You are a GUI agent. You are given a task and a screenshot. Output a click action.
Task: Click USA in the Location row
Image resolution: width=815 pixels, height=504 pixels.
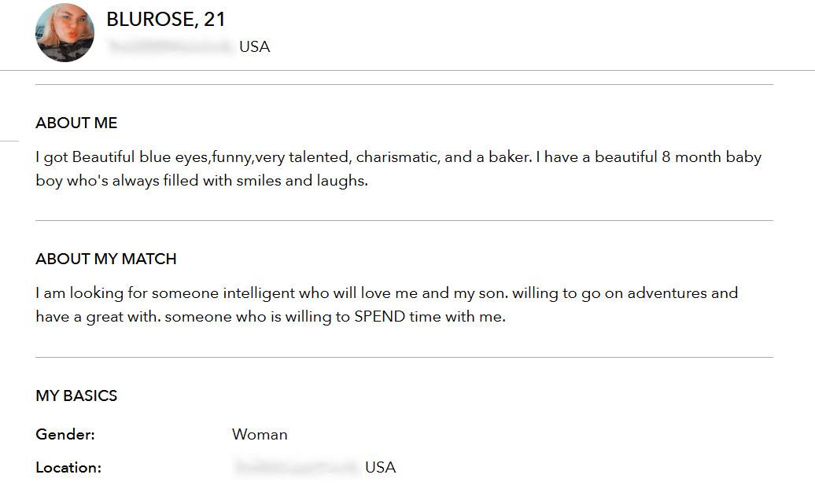(380, 468)
